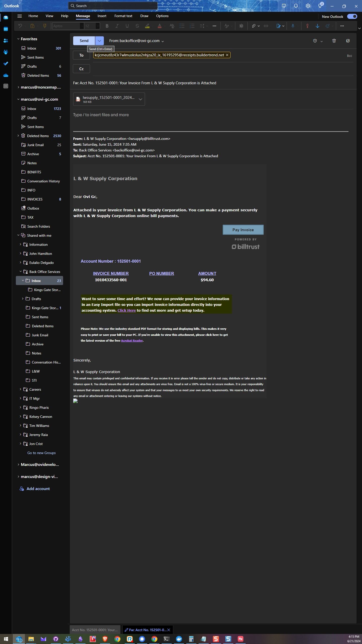The image size is (362, 644).
Task: Open the Windows Start menu
Action: pos(6,639)
